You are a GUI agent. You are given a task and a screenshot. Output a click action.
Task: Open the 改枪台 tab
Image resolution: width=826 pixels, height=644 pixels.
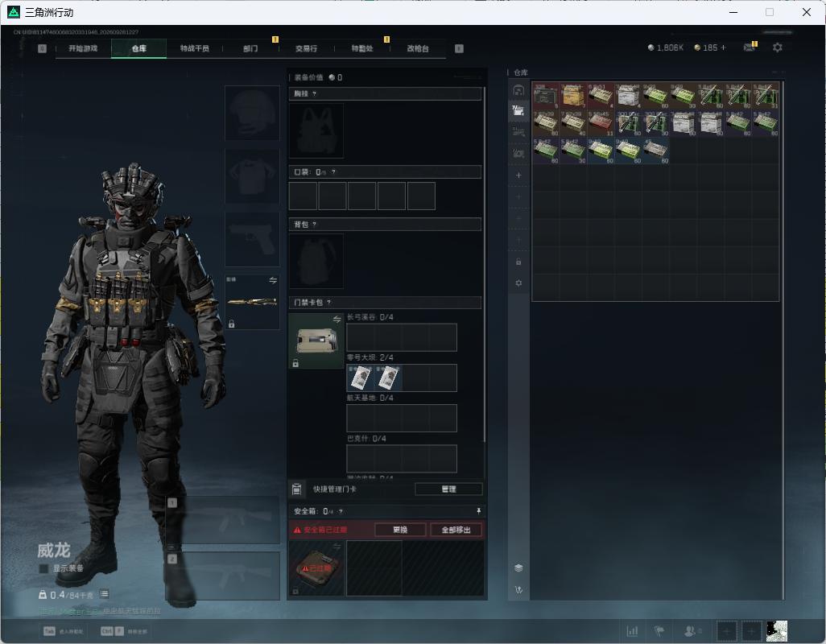(x=418, y=48)
